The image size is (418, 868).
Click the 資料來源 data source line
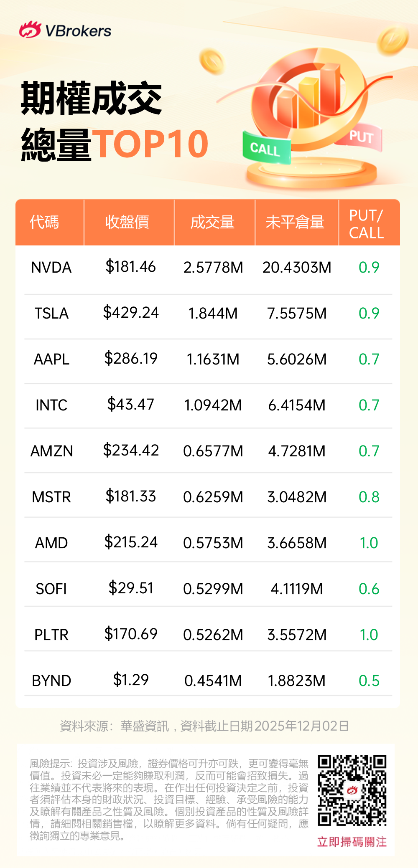tap(204, 726)
